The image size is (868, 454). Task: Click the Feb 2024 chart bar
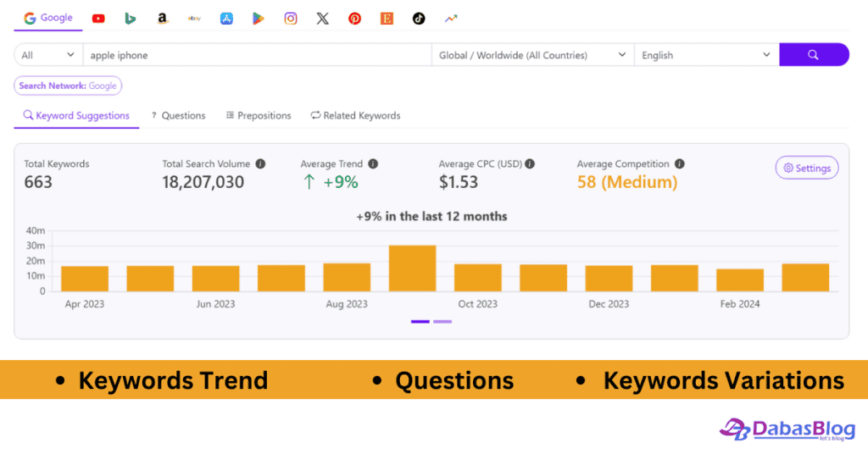[740, 280]
